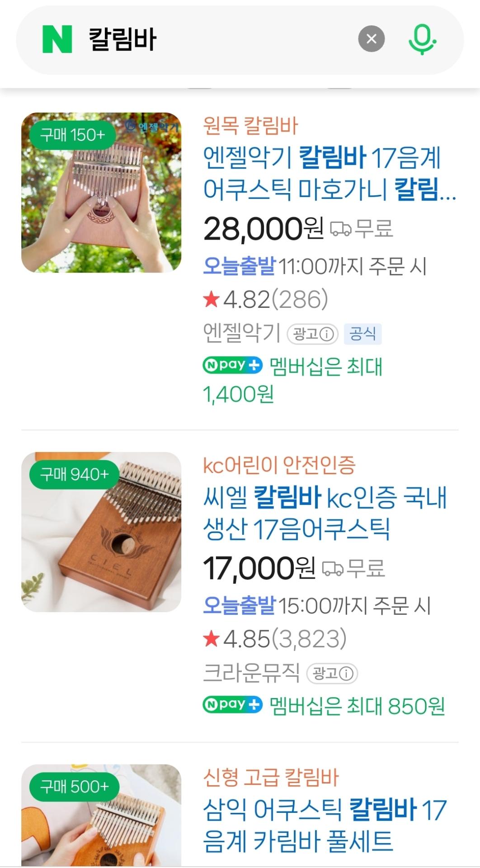Tap the 28,000원 price

(x=264, y=229)
